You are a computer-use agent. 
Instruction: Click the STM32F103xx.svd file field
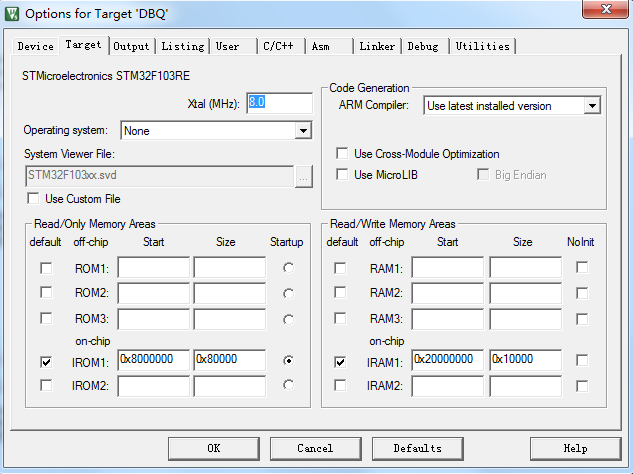pos(159,176)
